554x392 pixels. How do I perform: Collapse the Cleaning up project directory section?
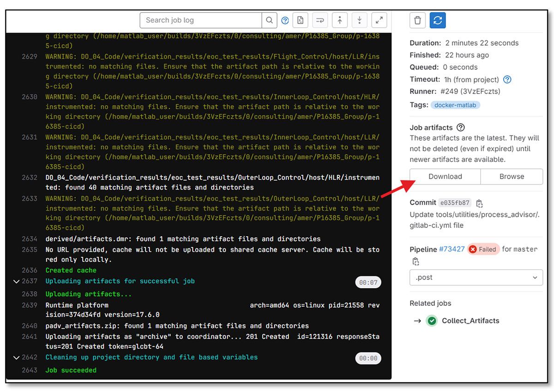(x=17, y=357)
